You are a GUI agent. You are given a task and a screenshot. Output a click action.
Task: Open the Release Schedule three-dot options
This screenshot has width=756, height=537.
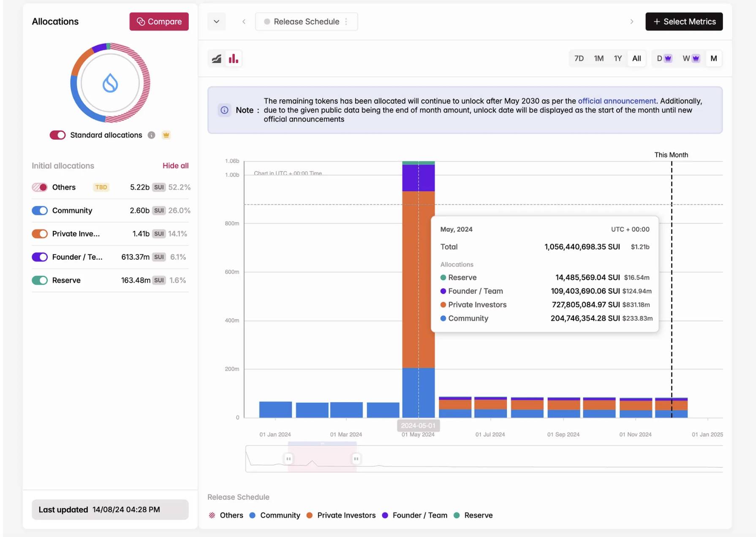346,22
